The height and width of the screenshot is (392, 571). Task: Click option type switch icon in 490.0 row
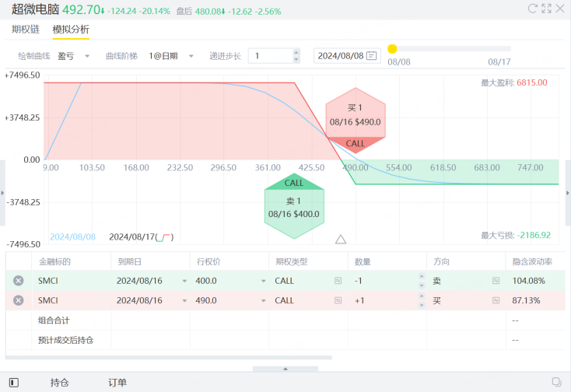[x=338, y=300]
